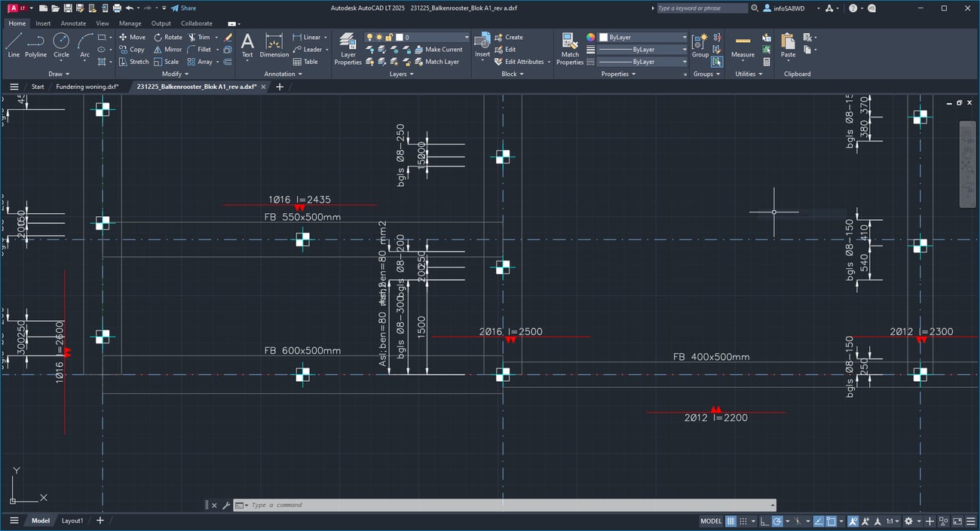Viewport: 980px width, 531px height.
Task: Open Layer Properties manager
Action: 348,49
